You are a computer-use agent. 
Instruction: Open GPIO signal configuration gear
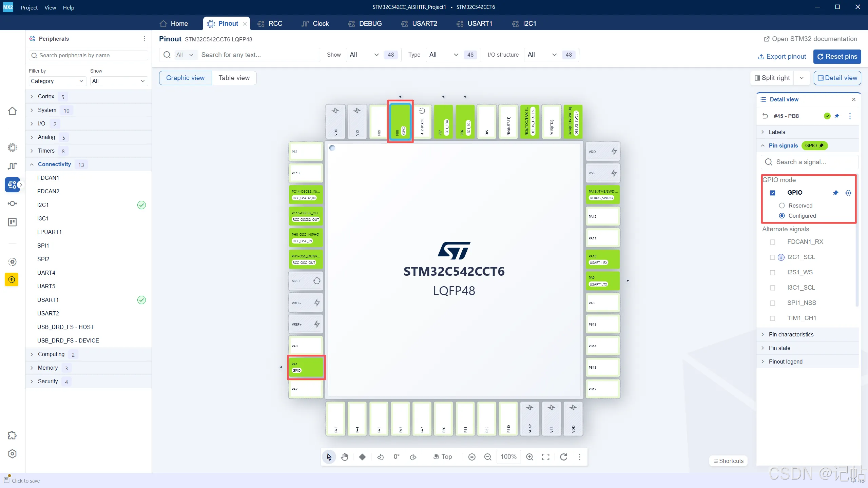(848, 193)
